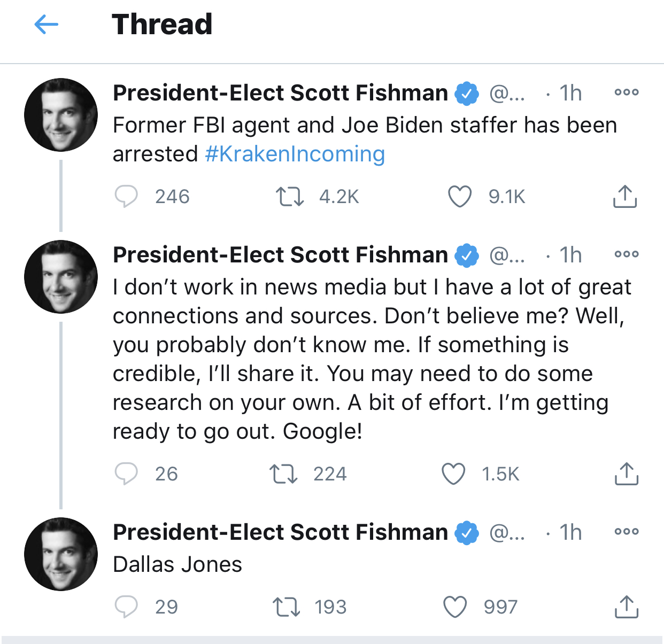
Task: Open the first tweet's profile avatar
Action: point(61,115)
